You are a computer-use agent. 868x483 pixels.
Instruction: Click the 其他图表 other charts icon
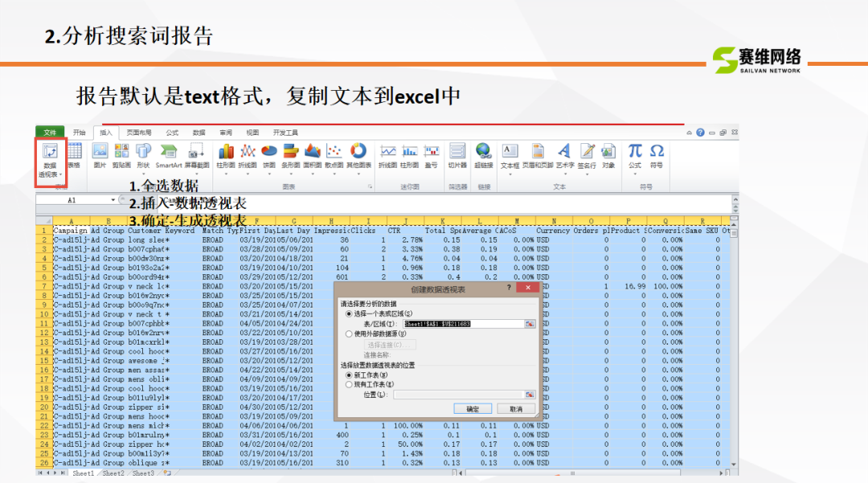(358, 151)
